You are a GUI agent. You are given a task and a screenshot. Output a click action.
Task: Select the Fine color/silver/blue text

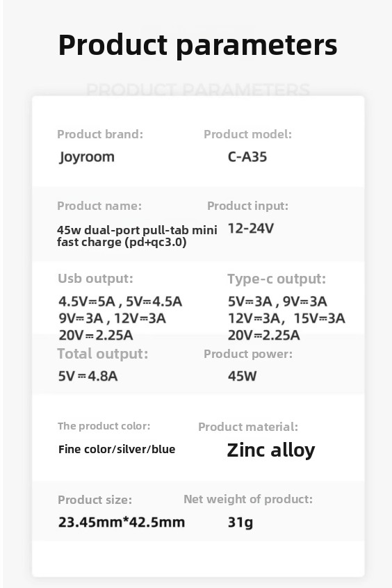117,449
